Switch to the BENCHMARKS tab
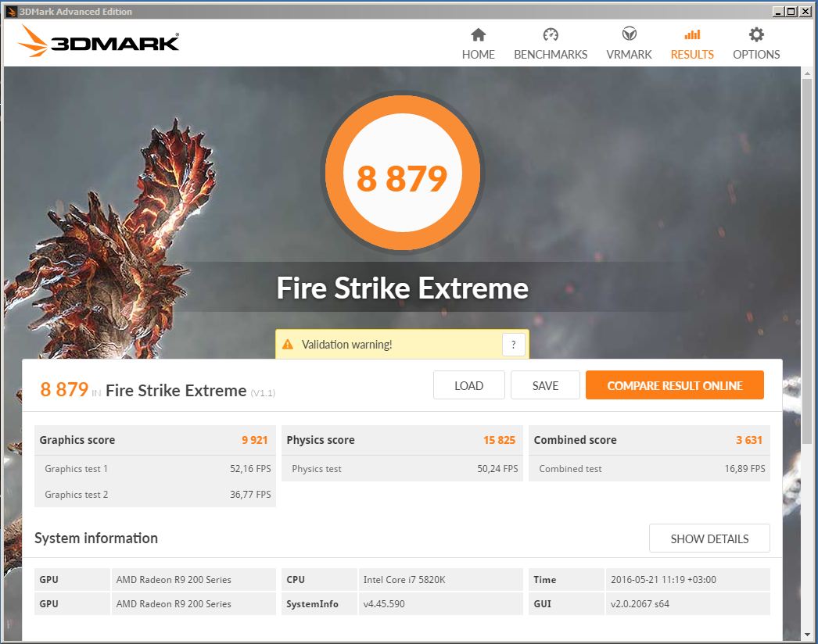The height and width of the screenshot is (644, 818). pyautogui.click(x=551, y=43)
